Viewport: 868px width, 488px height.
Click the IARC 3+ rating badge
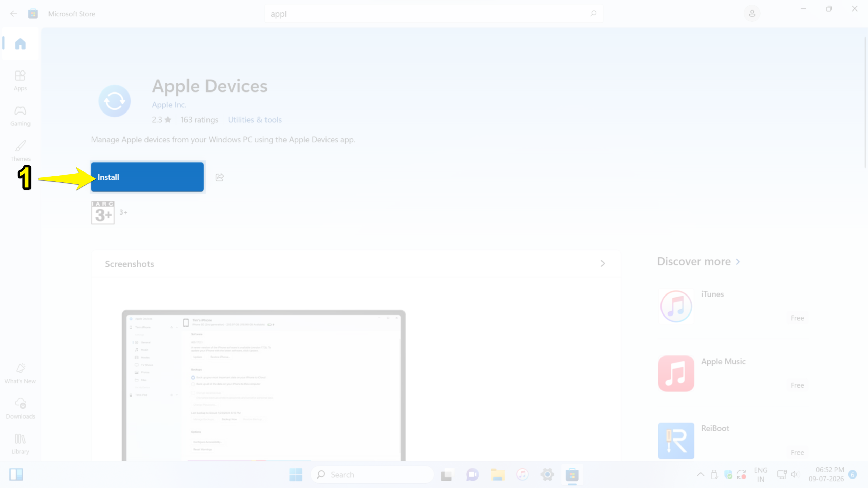tap(103, 212)
